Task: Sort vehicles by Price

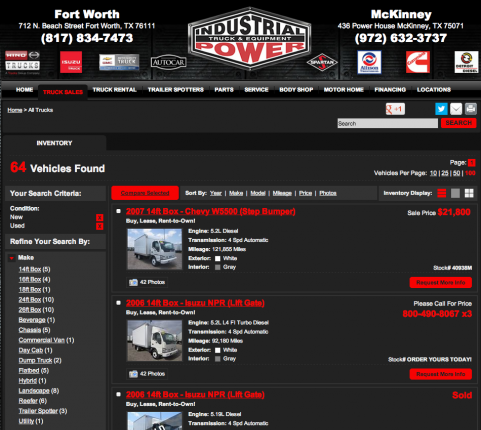Action: pos(305,193)
